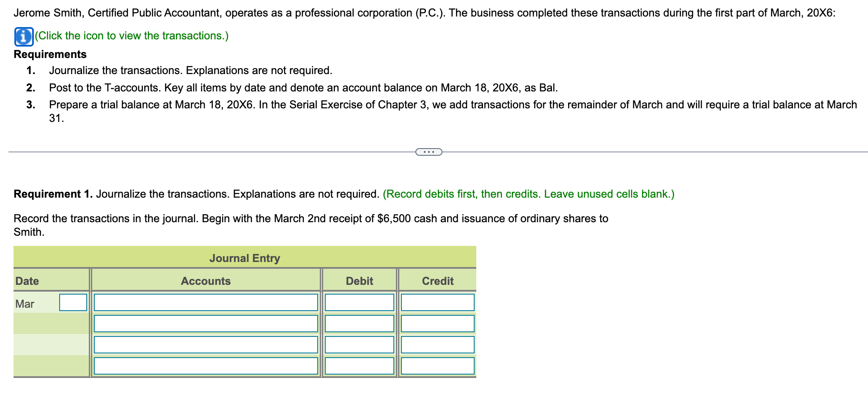Select the first Accounts entry field
The image size is (868, 419).
(205, 302)
